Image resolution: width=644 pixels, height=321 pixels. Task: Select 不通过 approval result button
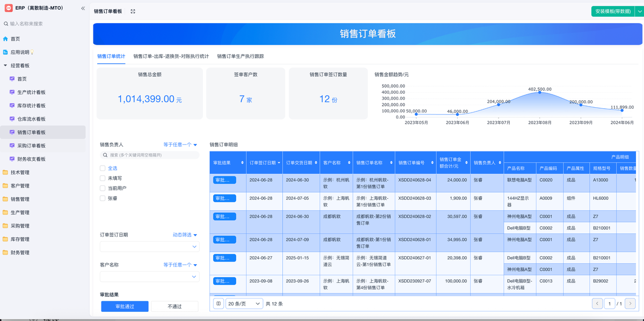point(174,307)
